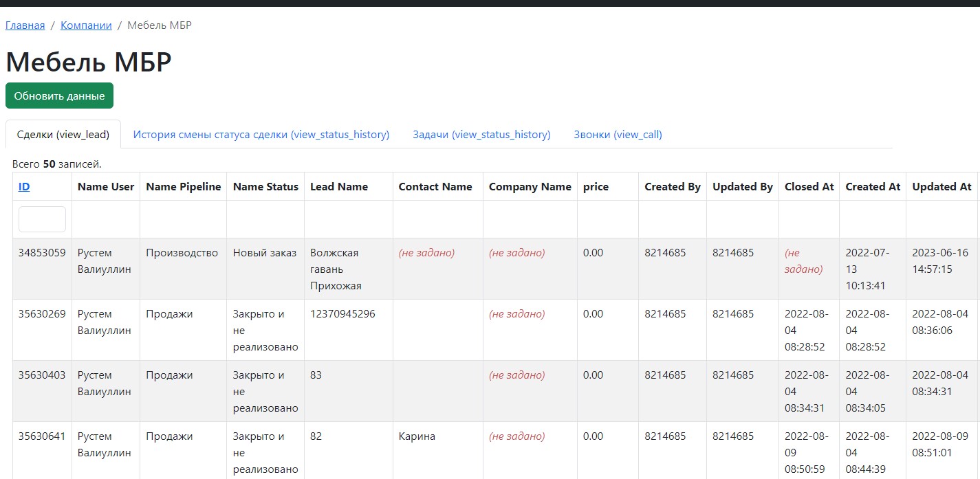This screenshot has width=980, height=479.
Task: Click the Name User column header
Action: pyautogui.click(x=106, y=187)
